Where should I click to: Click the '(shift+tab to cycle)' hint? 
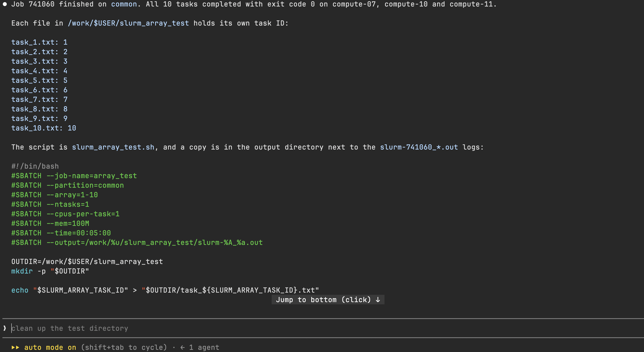tap(124, 347)
